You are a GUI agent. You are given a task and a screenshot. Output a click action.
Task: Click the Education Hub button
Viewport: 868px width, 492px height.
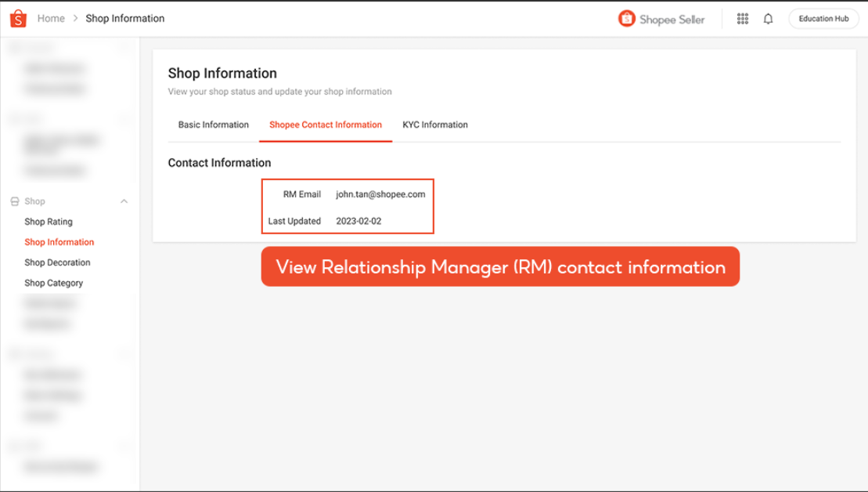(x=823, y=18)
